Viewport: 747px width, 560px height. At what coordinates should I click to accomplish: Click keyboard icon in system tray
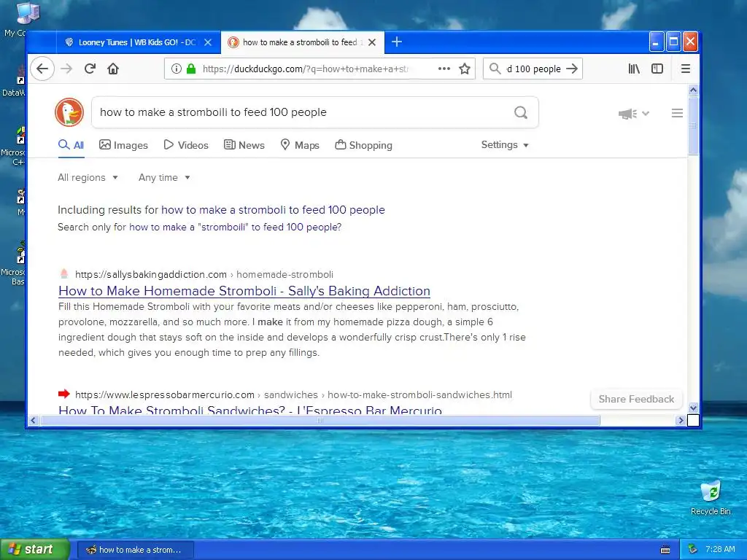click(665, 550)
